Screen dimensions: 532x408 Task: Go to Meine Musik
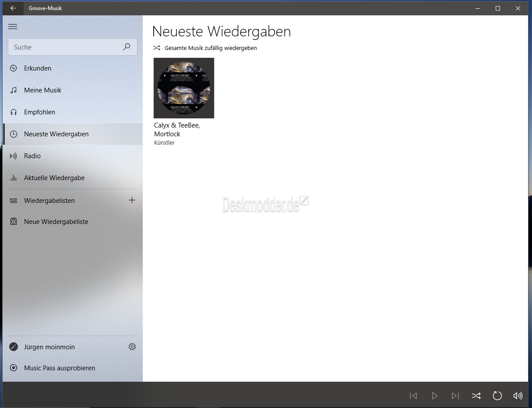click(42, 90)
